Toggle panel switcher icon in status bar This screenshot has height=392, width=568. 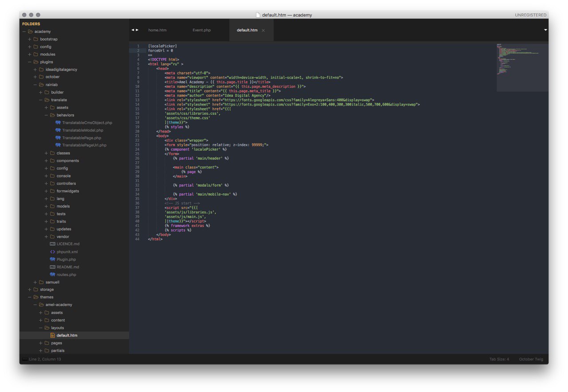[x=24, y=359]
